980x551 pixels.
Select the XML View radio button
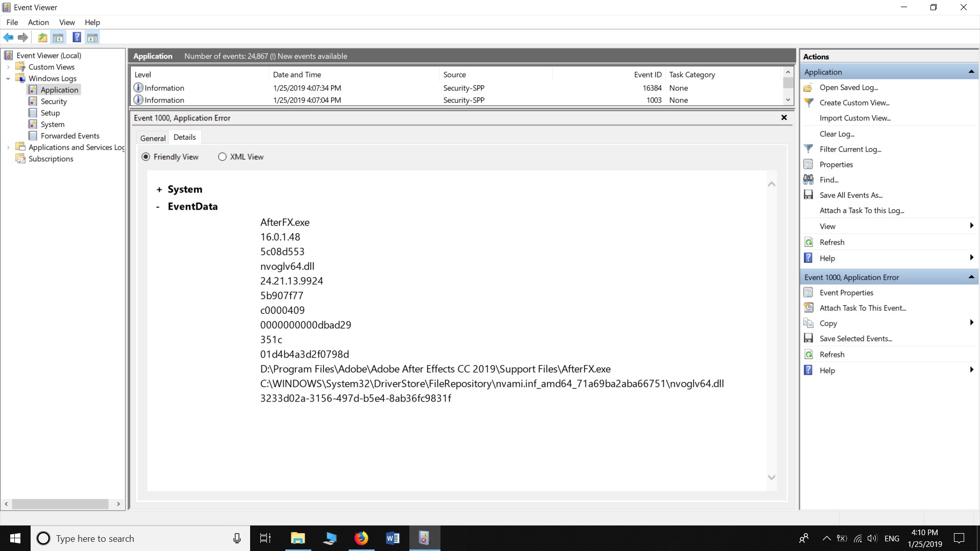coord(222,156)
